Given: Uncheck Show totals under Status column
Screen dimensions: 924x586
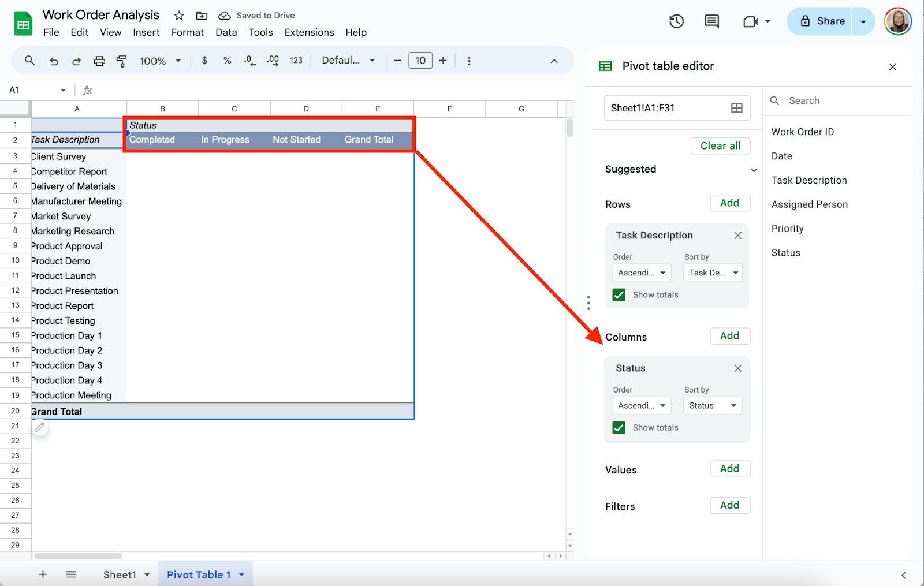Looking at the screenshot, I should [x=619, y=428].
